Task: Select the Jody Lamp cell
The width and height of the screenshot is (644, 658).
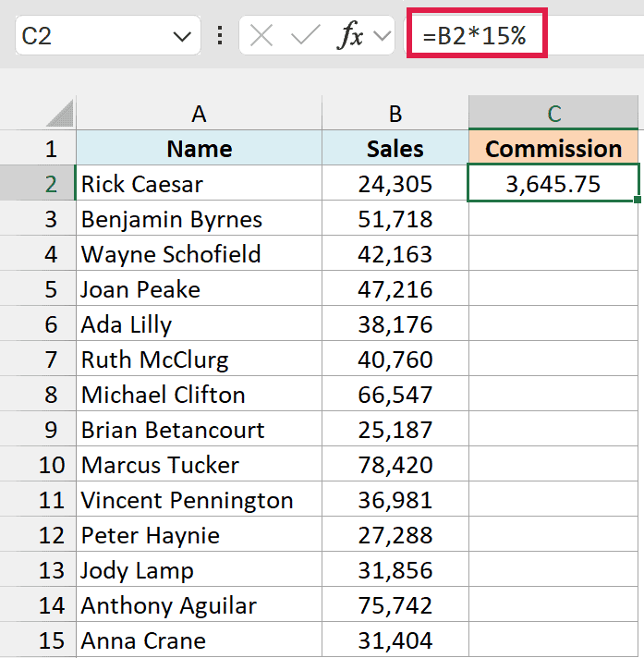Action: (x=199, y=569)
